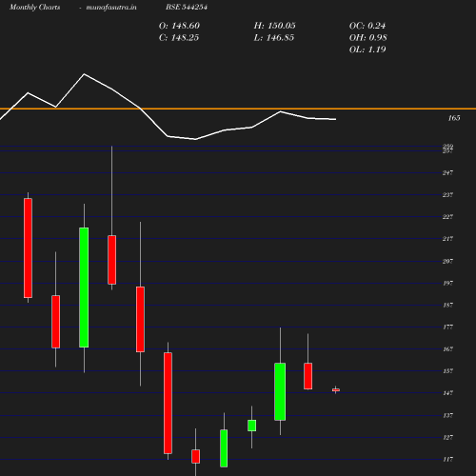Click the "137" price axis label

[x=447, y=415]
